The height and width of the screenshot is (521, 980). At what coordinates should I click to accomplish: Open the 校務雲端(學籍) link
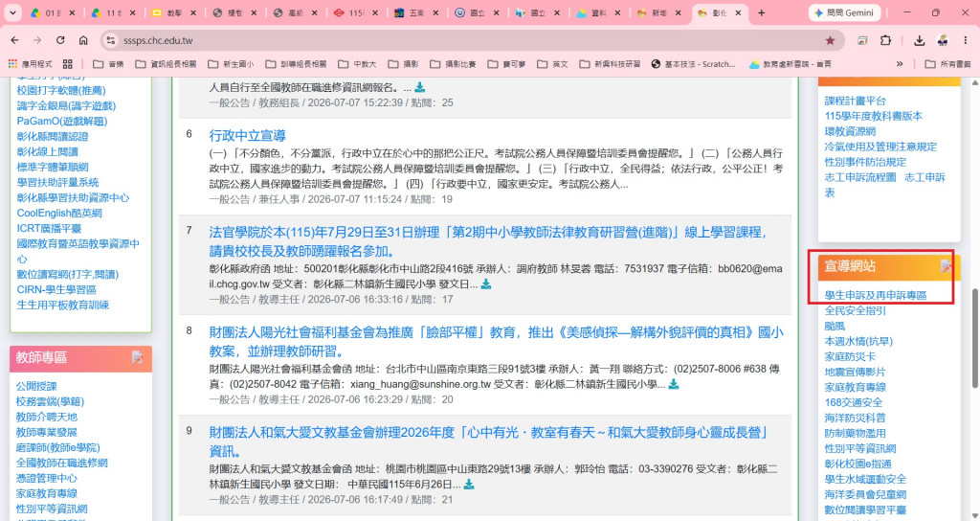coord(50,401)
